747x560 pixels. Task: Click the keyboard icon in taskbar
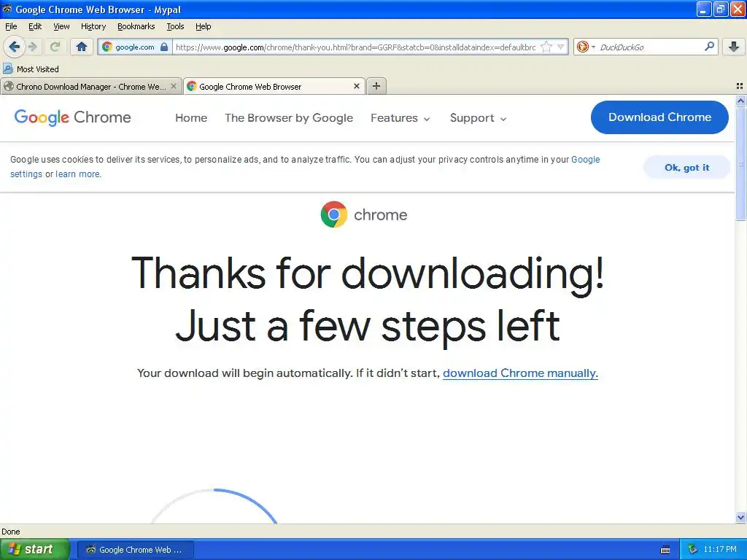tap(665, 550)
